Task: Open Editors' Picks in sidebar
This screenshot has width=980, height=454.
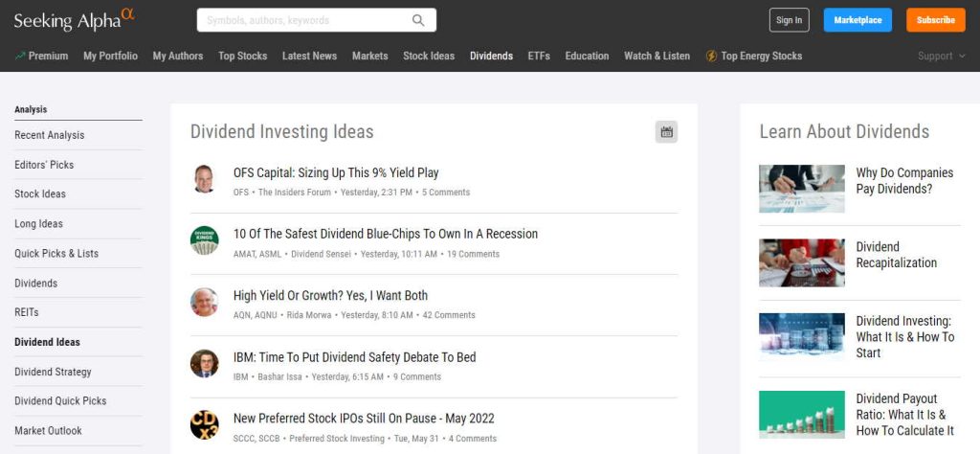Action: point(44,165)
